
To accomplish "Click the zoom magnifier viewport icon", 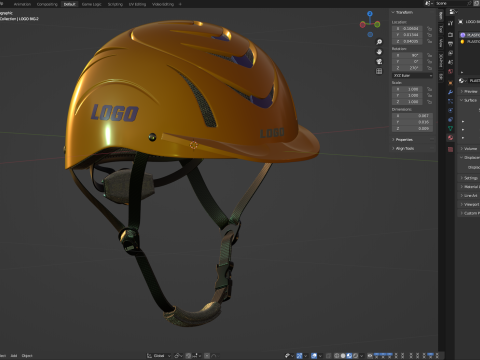I will 379,42.
